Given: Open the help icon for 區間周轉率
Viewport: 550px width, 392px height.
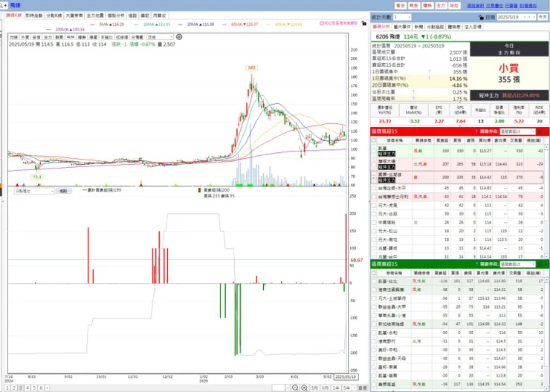Looking at the screenshot, I should coord(413,99).
